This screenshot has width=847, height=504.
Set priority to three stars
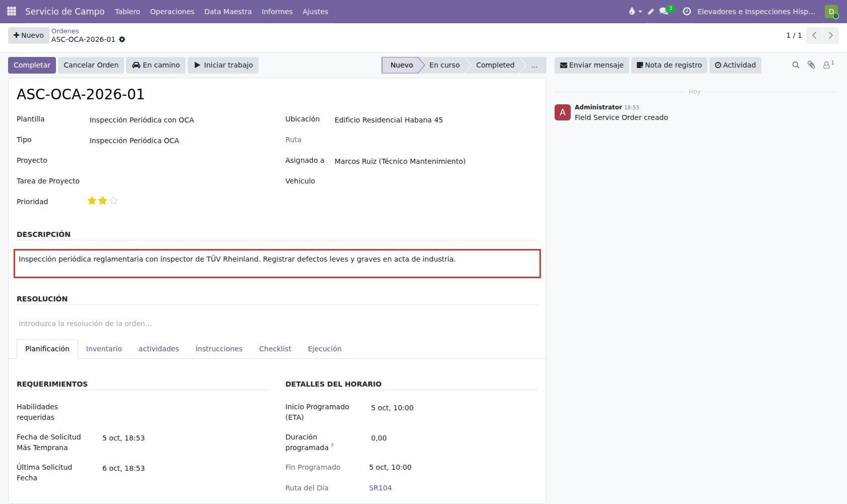pyautogui.click(x=113, y=201)
